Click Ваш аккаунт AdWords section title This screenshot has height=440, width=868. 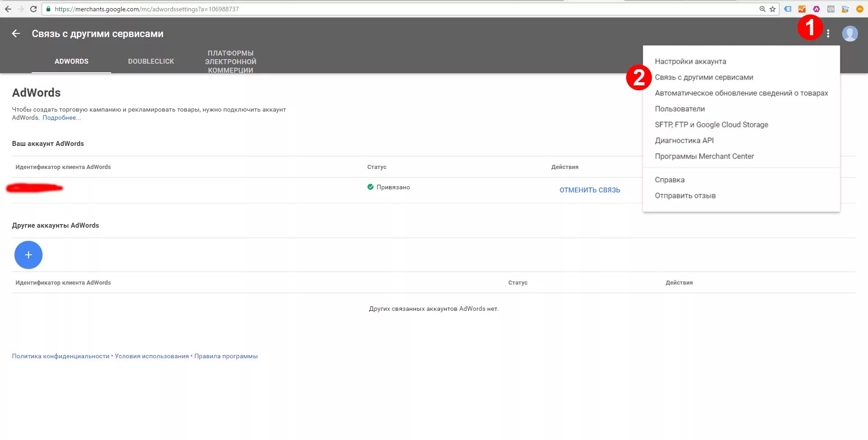48,144
